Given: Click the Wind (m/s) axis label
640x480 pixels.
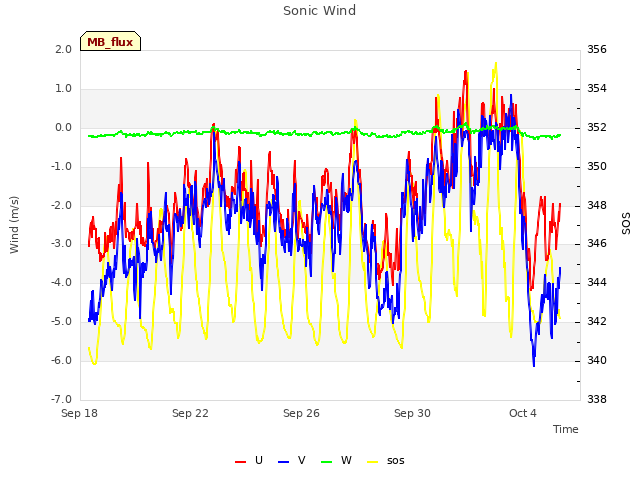Looking at the screenshot, I should [14, 225].
